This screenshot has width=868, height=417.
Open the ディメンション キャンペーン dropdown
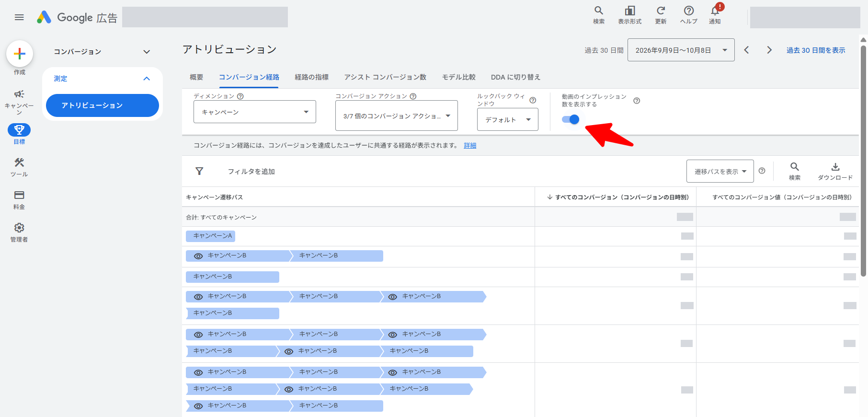tap(255, 112)
